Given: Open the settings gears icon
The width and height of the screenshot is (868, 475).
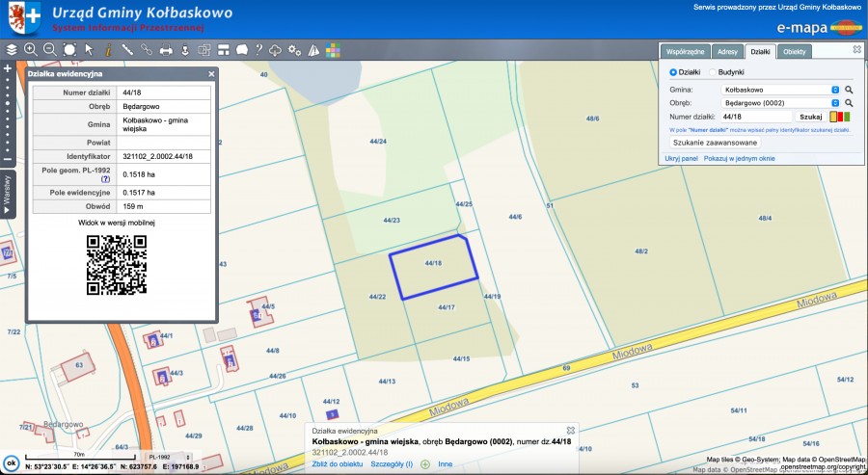Looking at the screenshot, I should (x=294, y=49).
